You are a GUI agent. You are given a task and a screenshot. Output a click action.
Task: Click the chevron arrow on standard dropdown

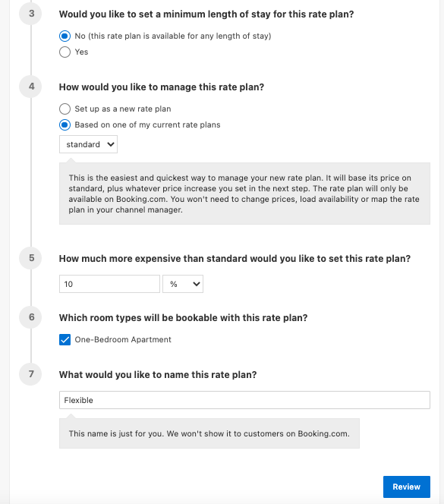coord(111,145)
